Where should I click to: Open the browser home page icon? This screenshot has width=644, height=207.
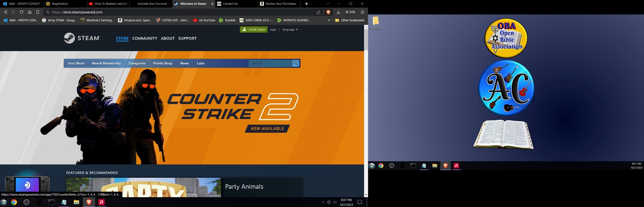[x=30, y=12]
